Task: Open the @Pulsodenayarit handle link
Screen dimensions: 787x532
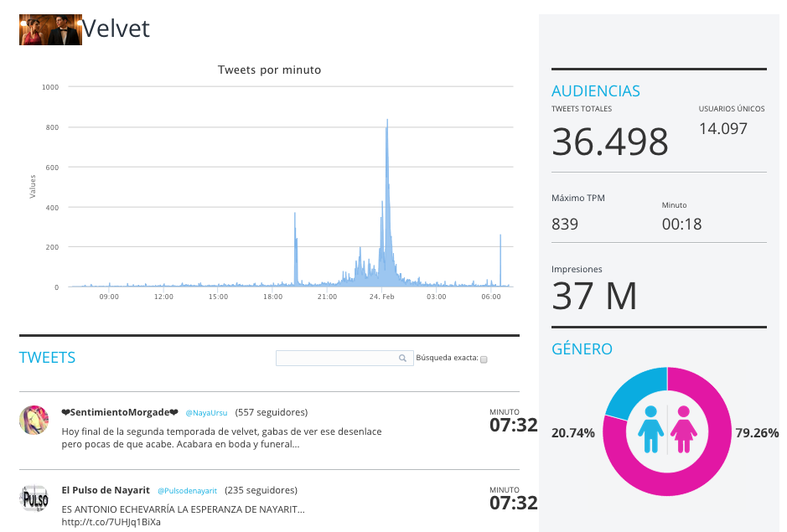Action: coord(187,491)
